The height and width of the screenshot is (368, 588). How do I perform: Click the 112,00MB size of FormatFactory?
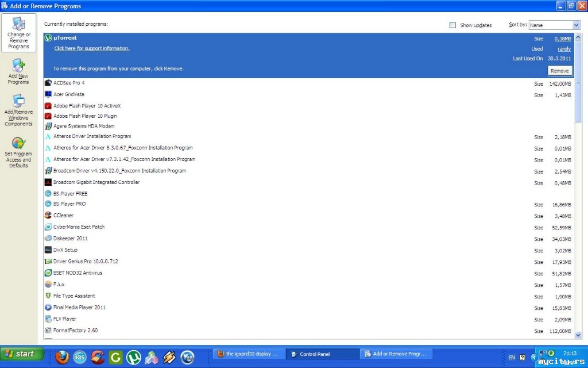click(x=560, y=331)
